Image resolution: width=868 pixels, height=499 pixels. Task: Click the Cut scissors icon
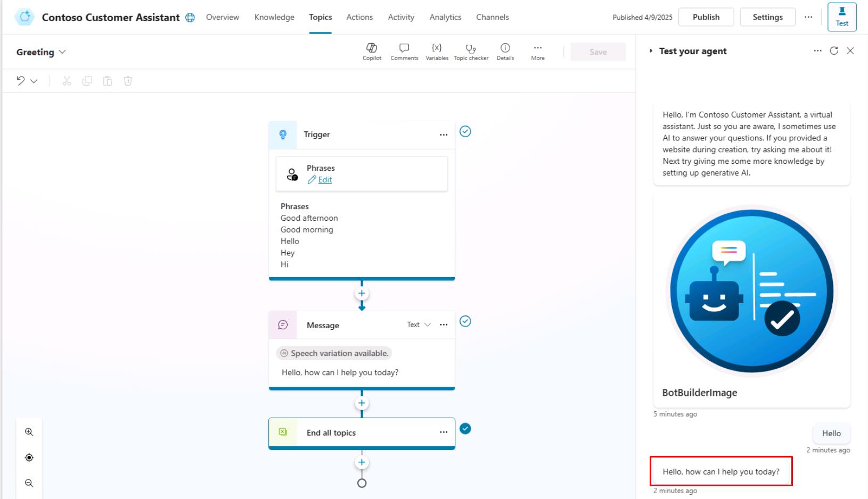pos(67,81)
